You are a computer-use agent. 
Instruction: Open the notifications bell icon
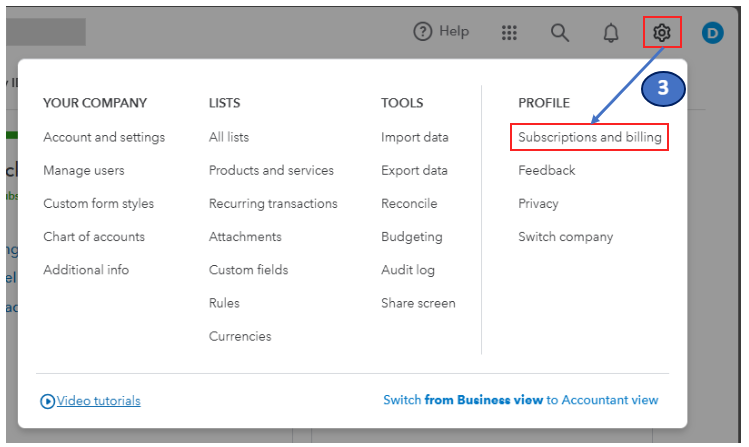[x=611, y=33]
